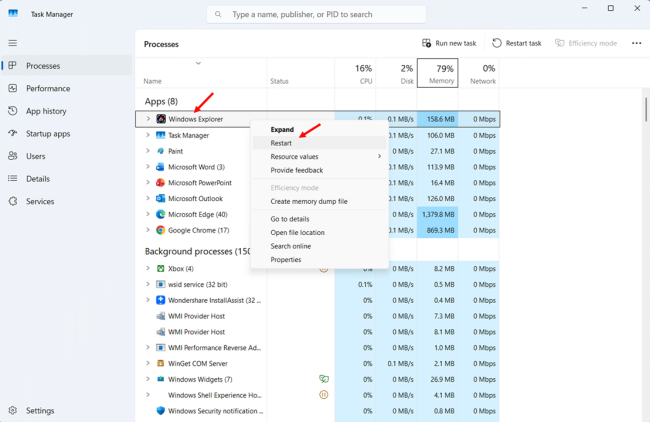Expand the Task Manager process group
Viewport: 650px width, 422px height.
(x=148, y=135)
